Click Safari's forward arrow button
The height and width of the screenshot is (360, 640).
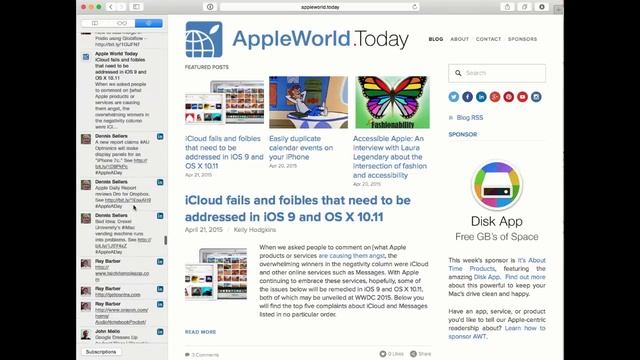(x=121, y=7)
